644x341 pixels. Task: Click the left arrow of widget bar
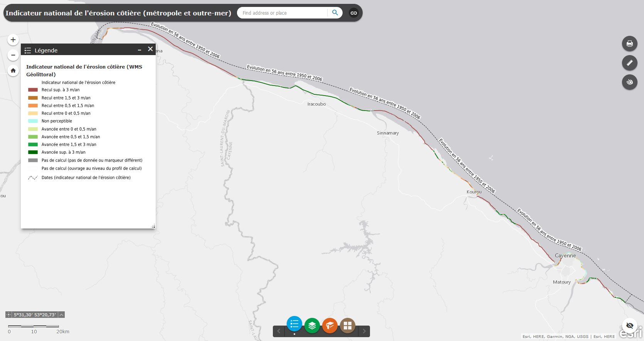[279, 331]
